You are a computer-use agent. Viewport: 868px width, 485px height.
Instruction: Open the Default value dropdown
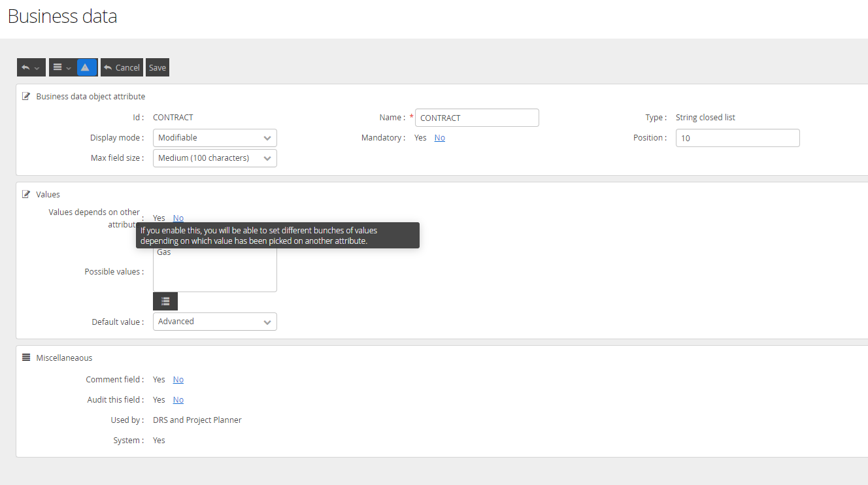(214, 322)
